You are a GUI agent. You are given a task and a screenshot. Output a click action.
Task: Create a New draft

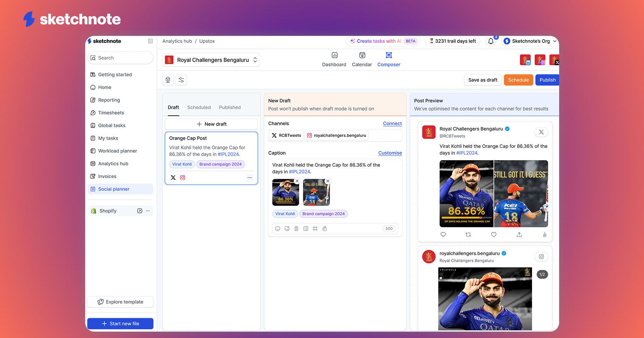211,124
